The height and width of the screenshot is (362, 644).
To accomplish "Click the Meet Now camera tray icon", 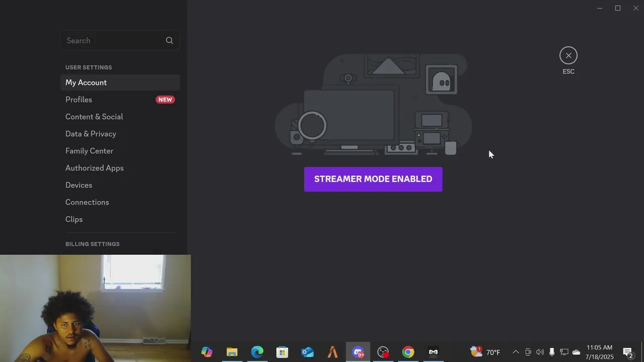I will pyautogui.click(x=528, y=352).
